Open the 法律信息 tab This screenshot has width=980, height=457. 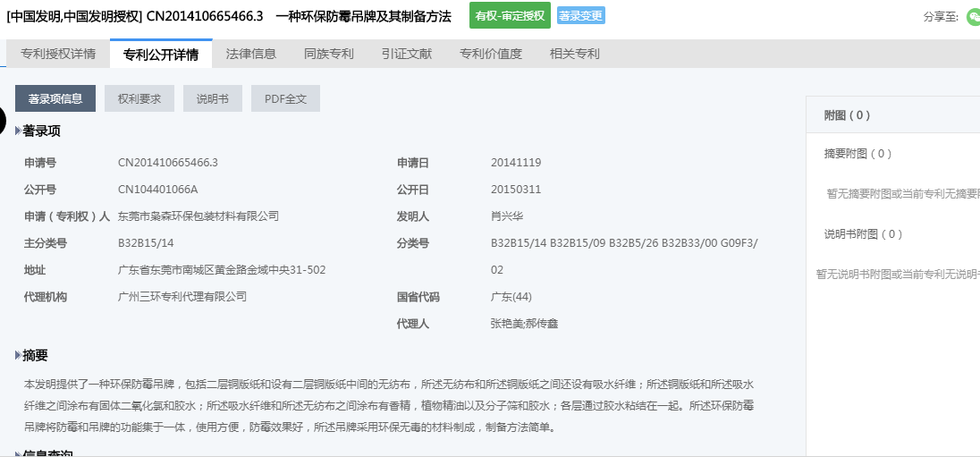[x=251, y=54]
